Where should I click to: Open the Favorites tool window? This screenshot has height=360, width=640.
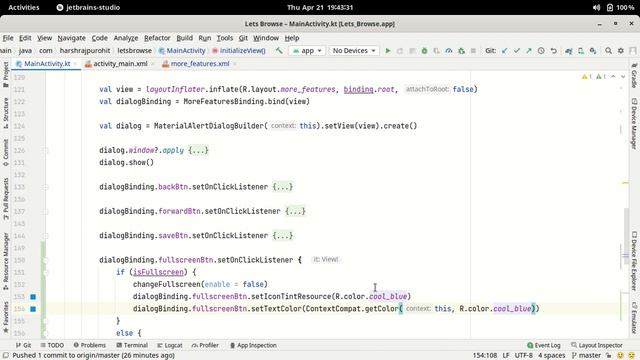[x=6, y=318]
